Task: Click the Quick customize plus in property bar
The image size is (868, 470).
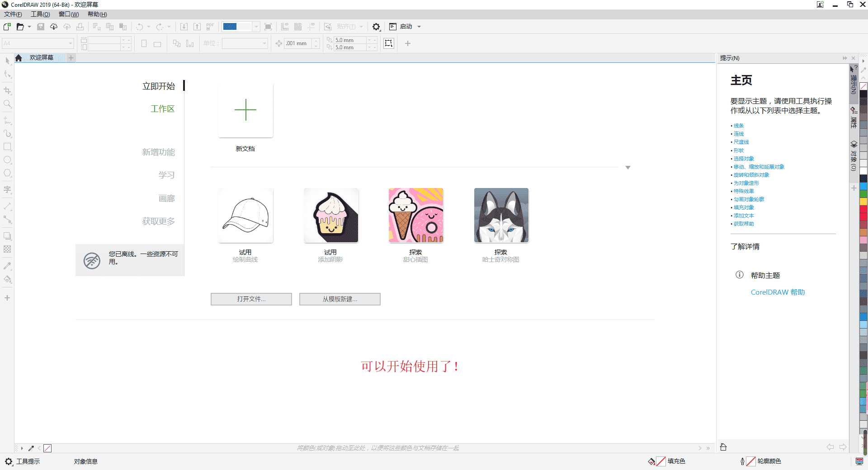Action: point(408,43)
